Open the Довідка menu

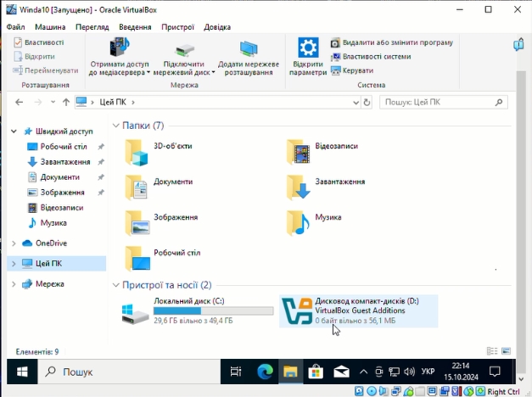(217, 27)
